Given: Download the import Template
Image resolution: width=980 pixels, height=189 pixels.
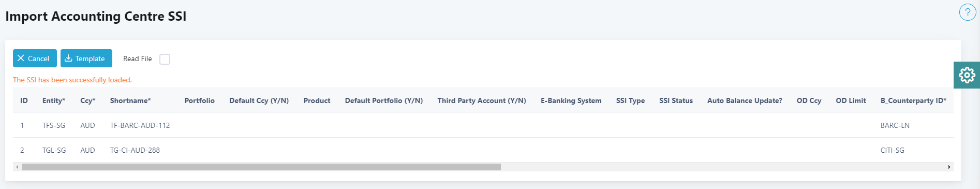Looking at the screenshot, I should coord(86,59).
